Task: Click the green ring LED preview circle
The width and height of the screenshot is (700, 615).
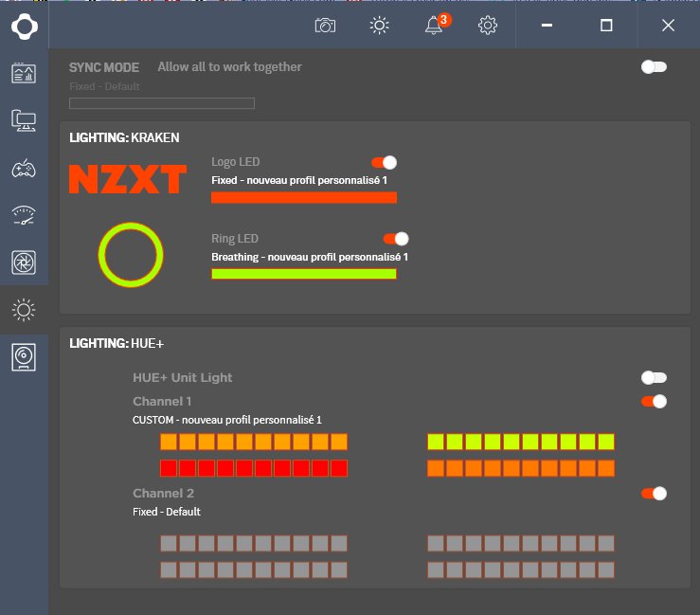Action: [x=131, y=255]
